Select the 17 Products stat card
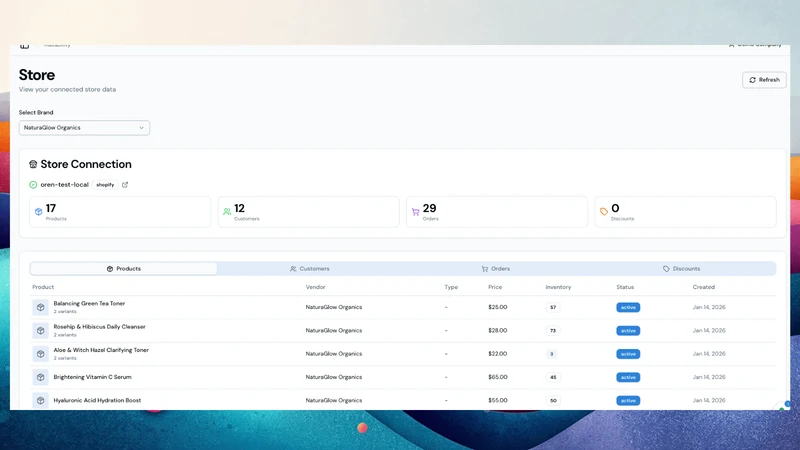800x450 pixels. click(x=120, y=212)
